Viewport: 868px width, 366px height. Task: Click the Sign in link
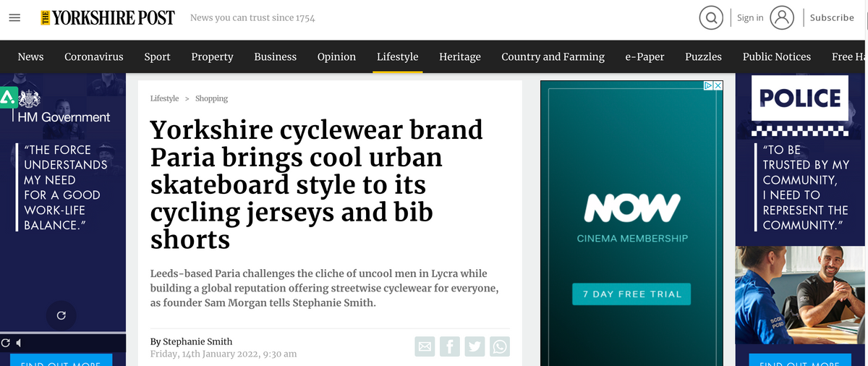tap(750, 18)
